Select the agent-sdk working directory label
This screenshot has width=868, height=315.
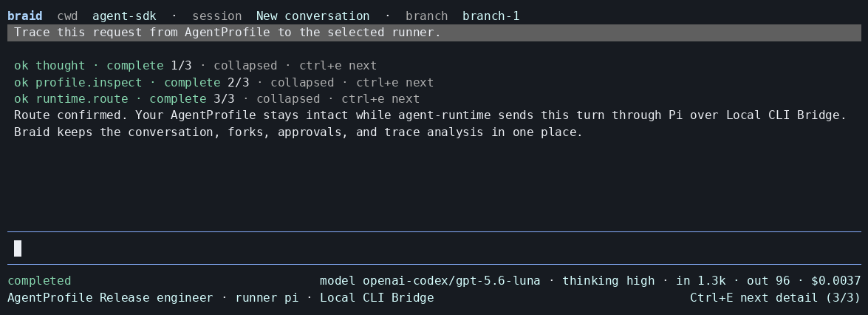[x=124, y=16]
